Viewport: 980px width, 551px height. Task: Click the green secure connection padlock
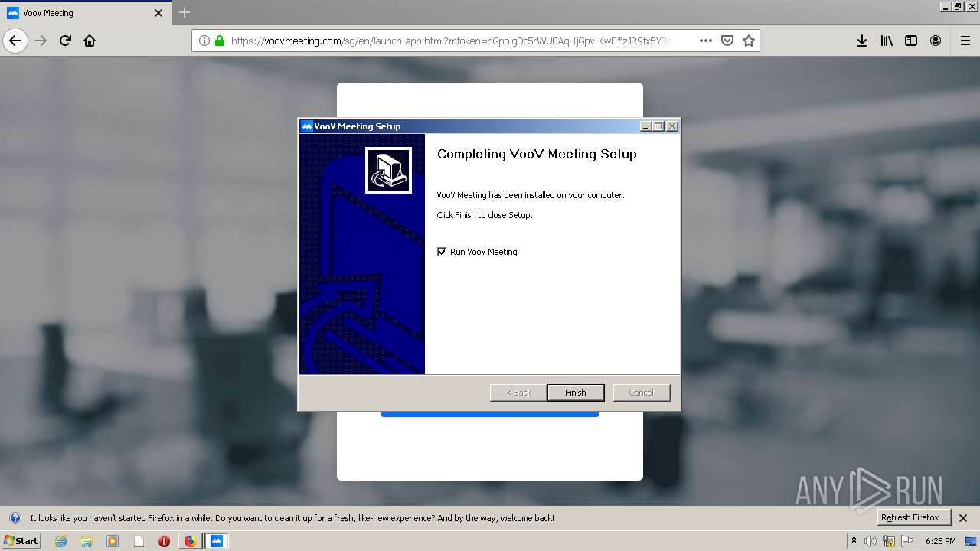[x=220, y=41]
